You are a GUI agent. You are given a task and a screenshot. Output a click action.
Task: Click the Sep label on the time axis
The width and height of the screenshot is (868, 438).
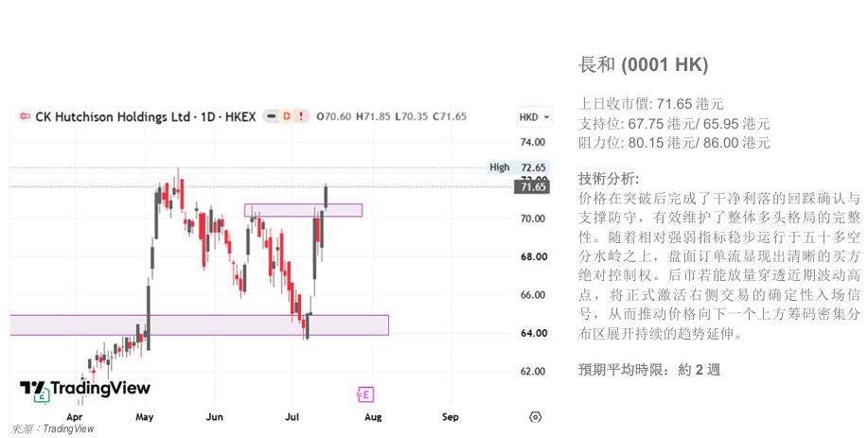coord(450,417)
